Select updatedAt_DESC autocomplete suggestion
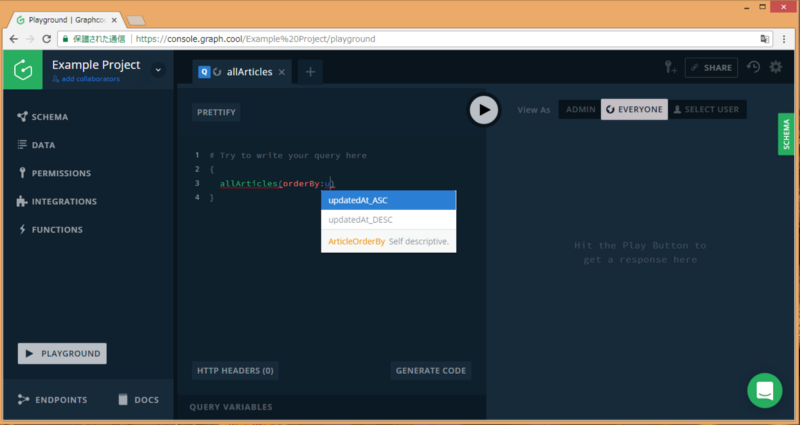Image resolution: width=800 pixels, height=425 pixels. [x=388, y=220]
